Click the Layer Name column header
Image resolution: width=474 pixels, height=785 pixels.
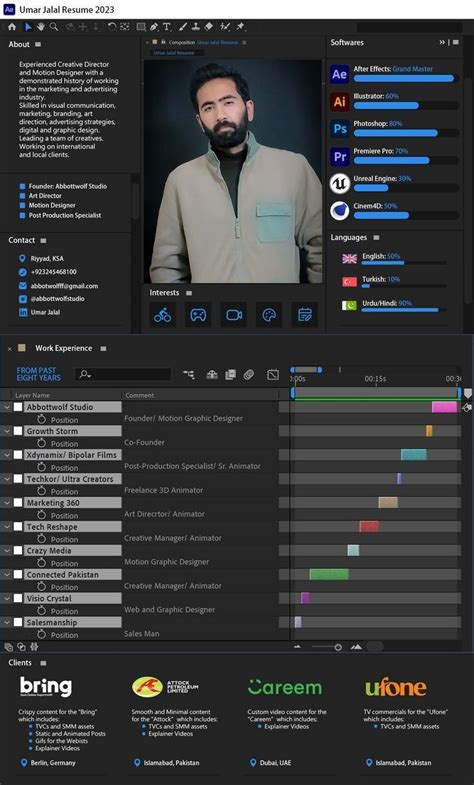pyautogui.click(x=33, y=395)
